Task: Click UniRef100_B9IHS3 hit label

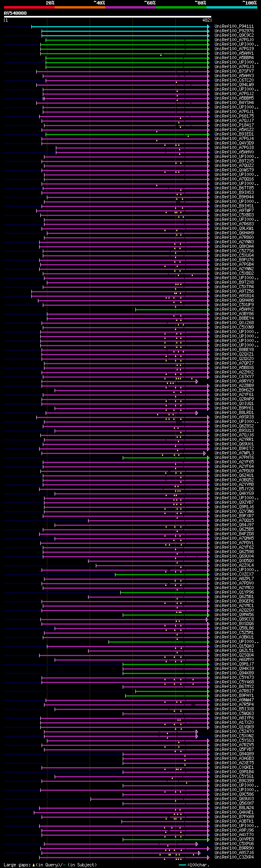Action: tap(234, 193)
